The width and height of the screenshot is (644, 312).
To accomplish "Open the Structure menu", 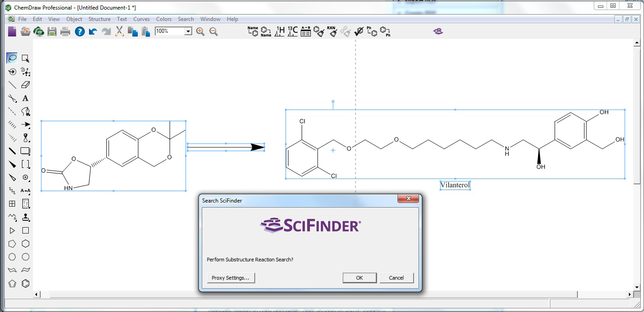I will (x=99, y=19).
